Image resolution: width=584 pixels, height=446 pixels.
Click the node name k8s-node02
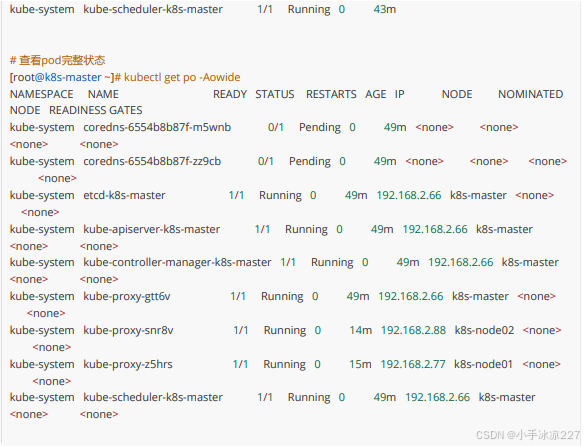(x=484, y=330)
